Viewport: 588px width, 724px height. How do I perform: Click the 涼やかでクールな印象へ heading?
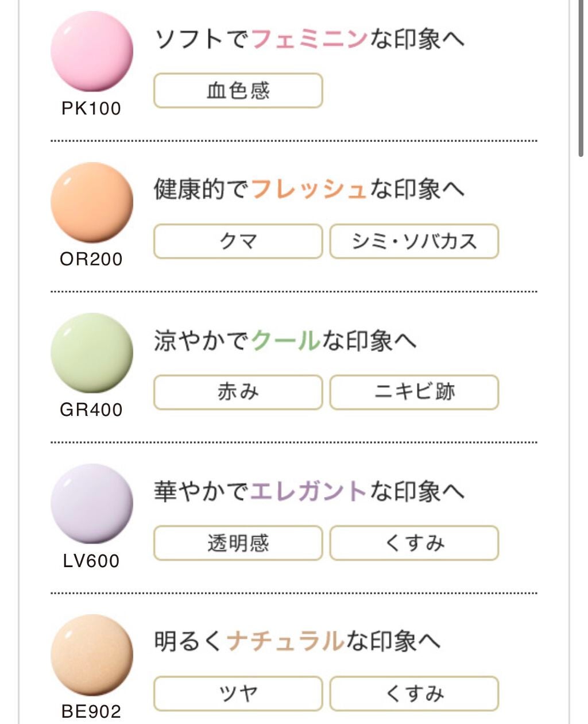(x=285, y=341)
